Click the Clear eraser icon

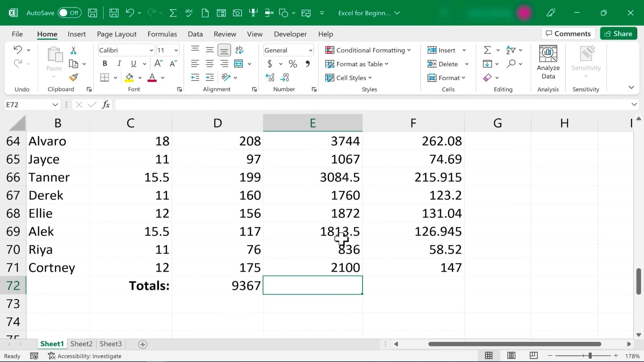(x=487, y=78)
